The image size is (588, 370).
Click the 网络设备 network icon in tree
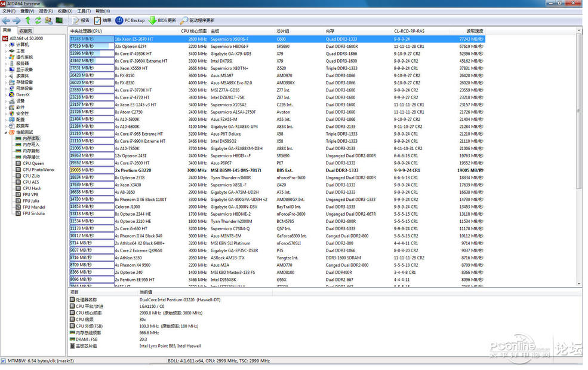coord(11,88)
